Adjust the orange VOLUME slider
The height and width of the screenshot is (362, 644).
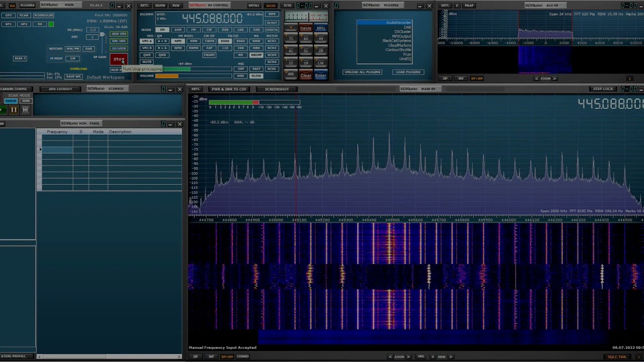(x=194, y=76)
